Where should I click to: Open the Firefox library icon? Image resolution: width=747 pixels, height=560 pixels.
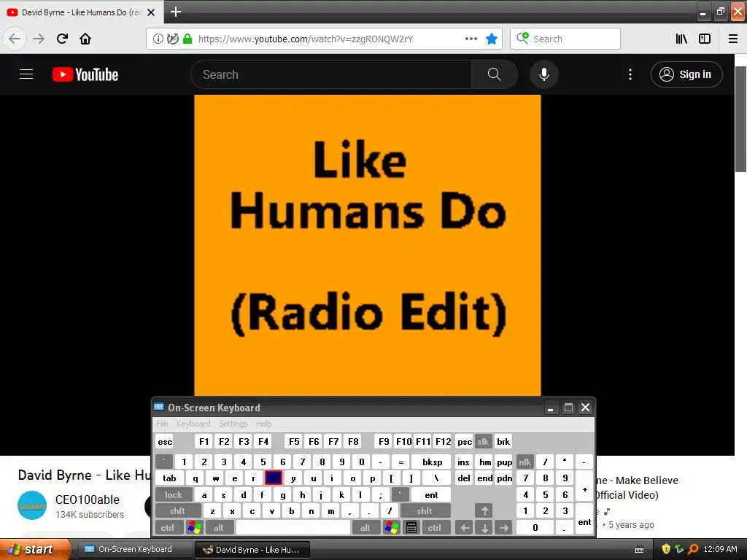681,39
